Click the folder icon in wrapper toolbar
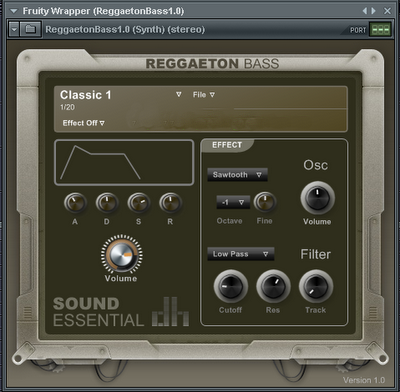This screenshot has width=400, height=392. [30, 29]
